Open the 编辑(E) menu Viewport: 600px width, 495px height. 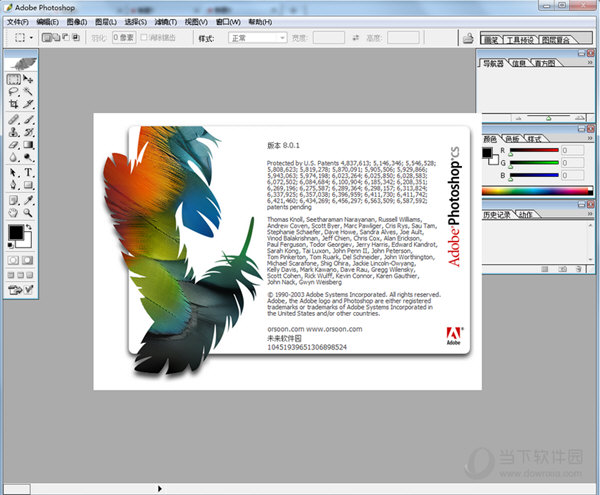[47, 22]
